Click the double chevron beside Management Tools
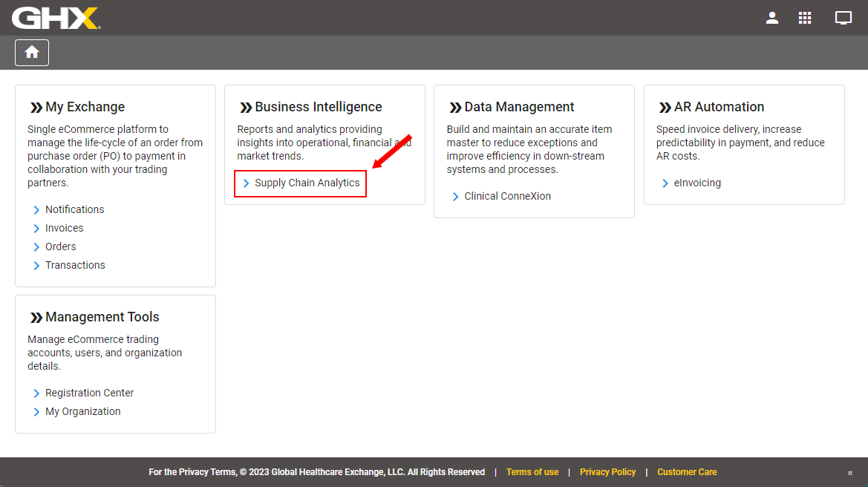The image size is (868, 487). tap(36, 318)
